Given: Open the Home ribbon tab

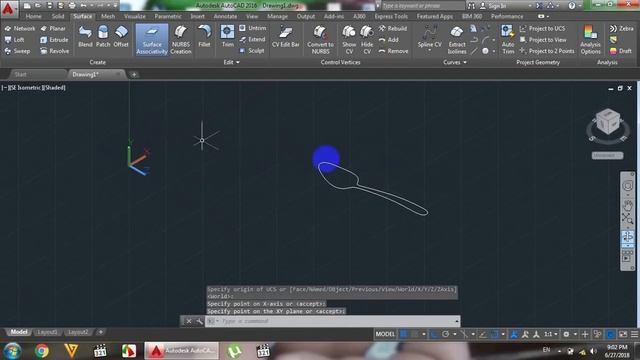Looking at the screenshot, I should (x=33, y=16).
